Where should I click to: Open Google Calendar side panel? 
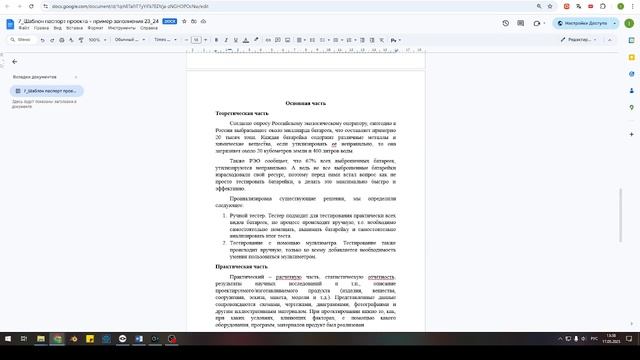point(631,40)
